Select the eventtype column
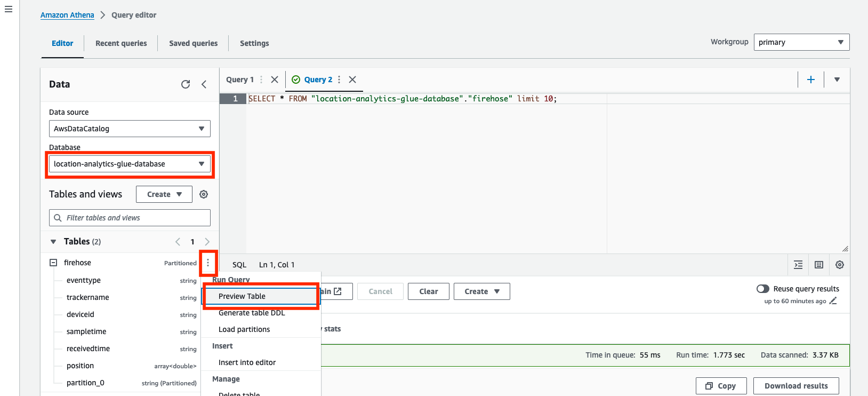 point(84,280)
